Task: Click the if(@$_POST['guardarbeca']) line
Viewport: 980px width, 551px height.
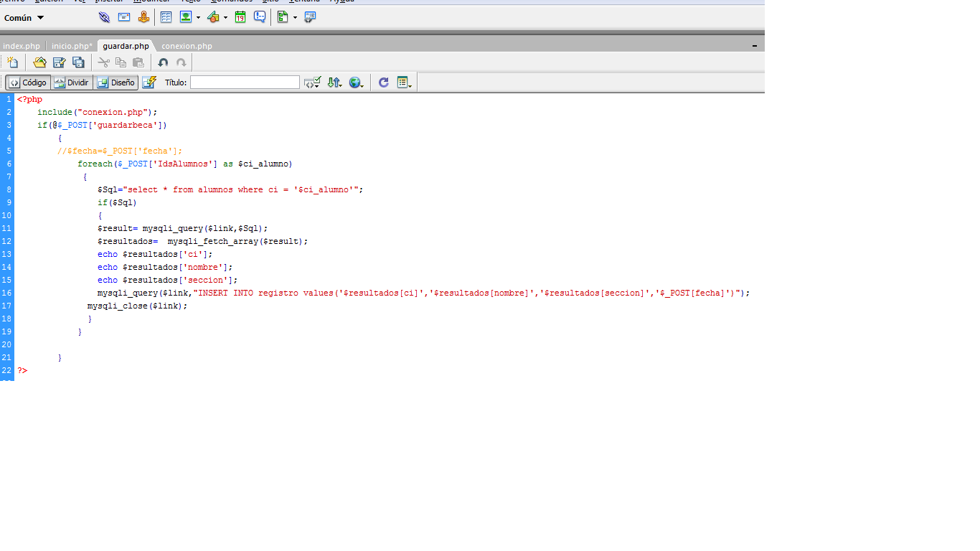Action: (x=102, y=125)
